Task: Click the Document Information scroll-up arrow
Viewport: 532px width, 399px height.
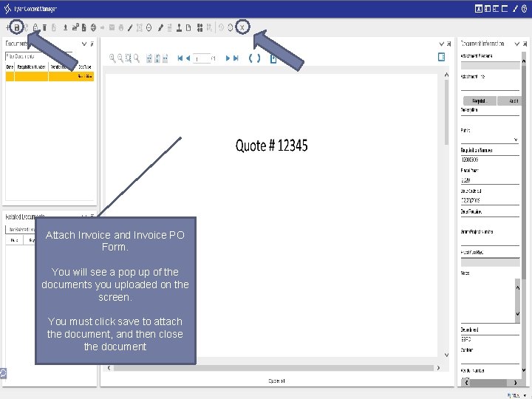Action: coord(524,61)
